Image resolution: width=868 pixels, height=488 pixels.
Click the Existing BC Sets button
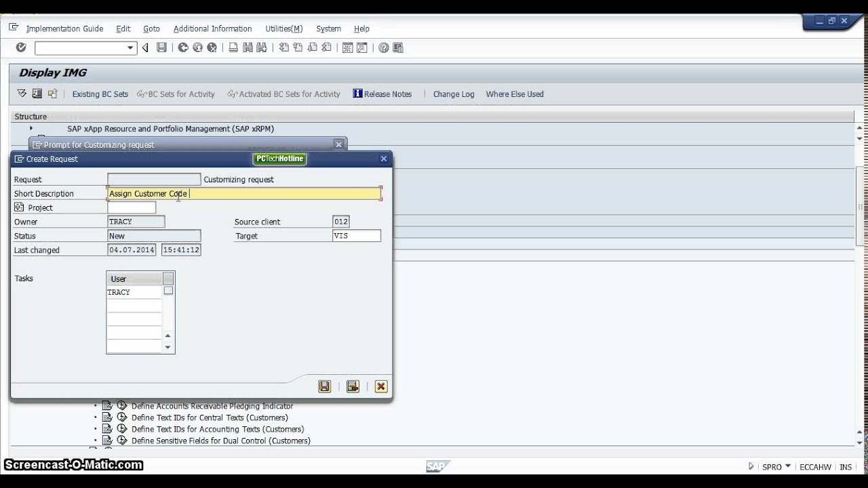click(x=100, y=94)
